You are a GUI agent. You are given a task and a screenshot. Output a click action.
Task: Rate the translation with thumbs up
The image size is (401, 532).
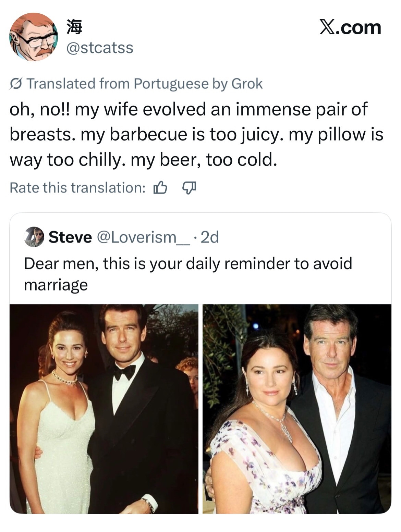[x=160, y=188]
